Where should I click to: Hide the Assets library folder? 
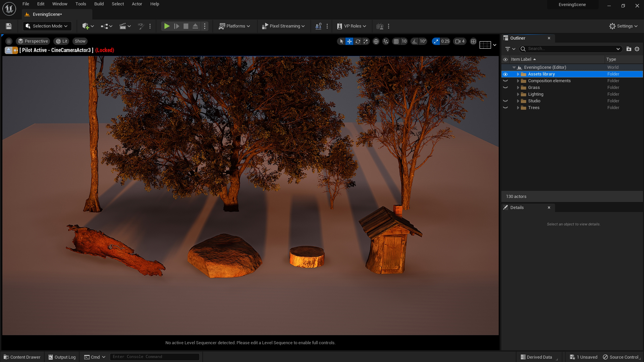tap(505, 74)
